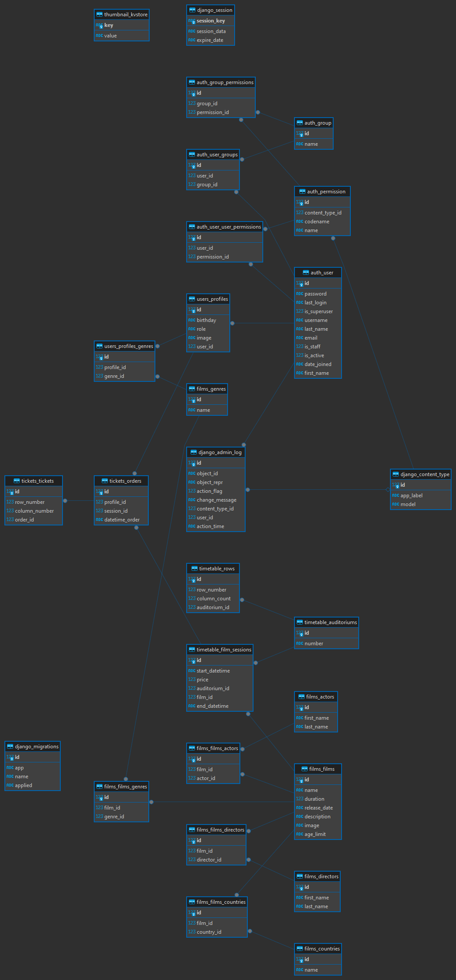Select the auth_group_permissions table header
This screenshot has height=980, width=456.
point(225,82)
